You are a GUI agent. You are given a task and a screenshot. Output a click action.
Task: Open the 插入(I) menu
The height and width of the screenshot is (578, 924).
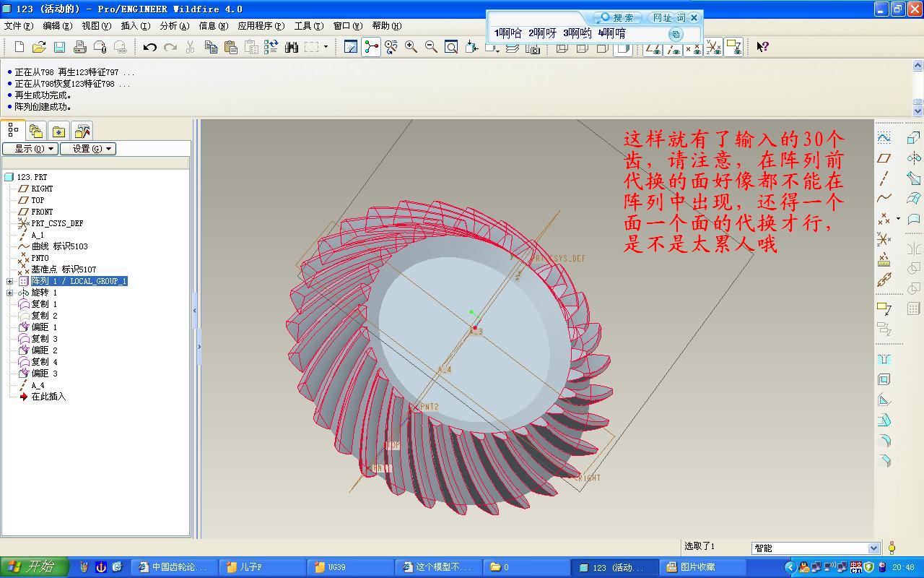(136, 26)
